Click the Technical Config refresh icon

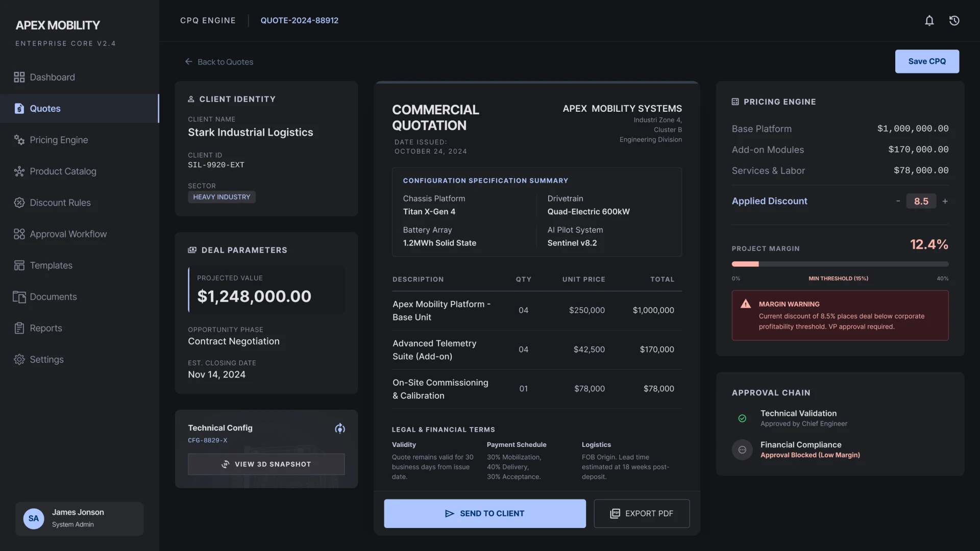coord(339,429)
